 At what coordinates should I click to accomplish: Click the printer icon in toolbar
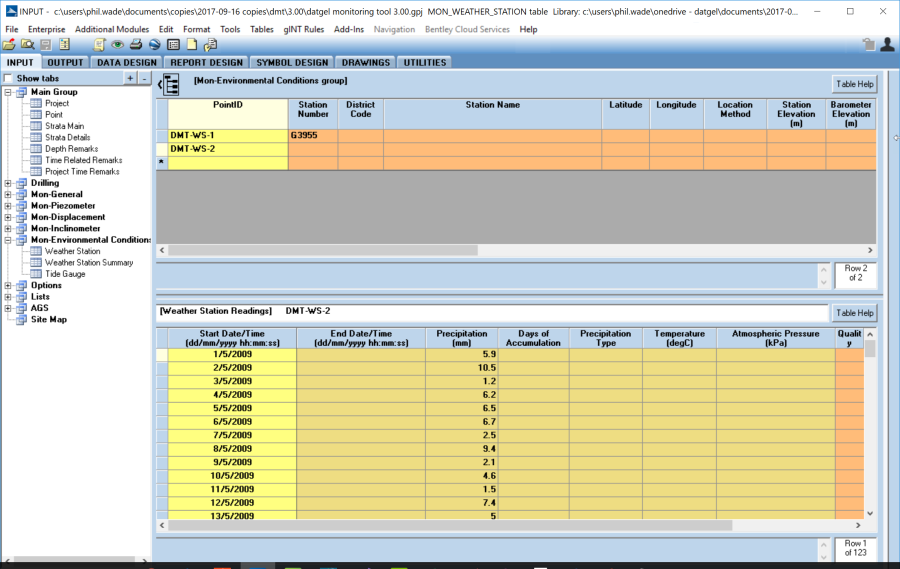(136, 45)
